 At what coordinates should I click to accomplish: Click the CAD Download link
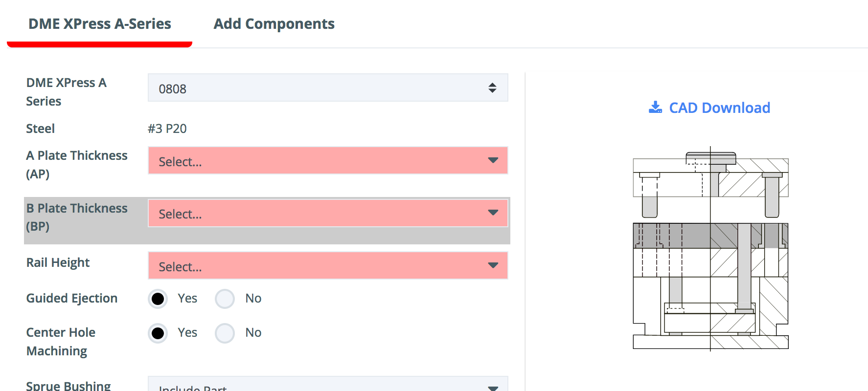tap(709, 108)
